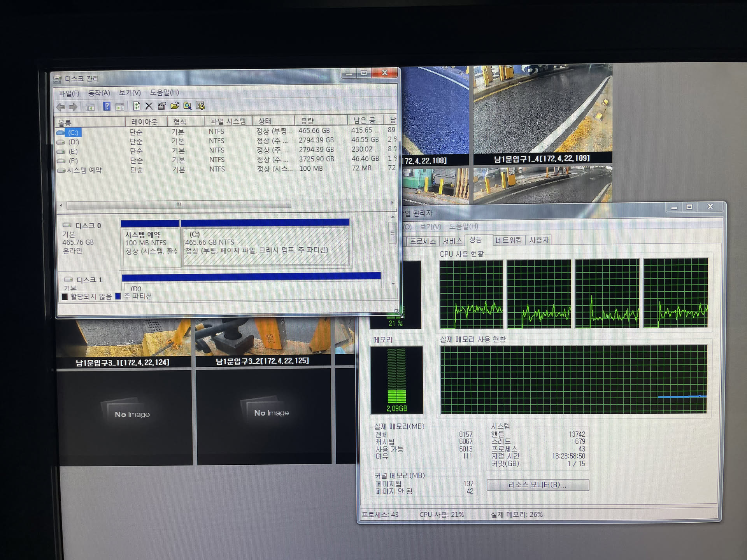This screenshot has height=560, width=747.
Task: Click the 용량 column header
Action: [307, 121]
